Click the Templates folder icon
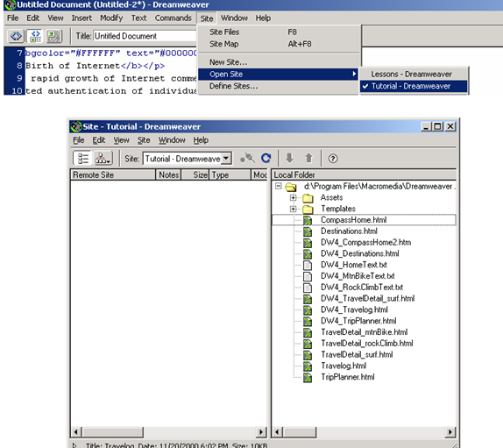503x448 pixels. click(x=308, y=210)
